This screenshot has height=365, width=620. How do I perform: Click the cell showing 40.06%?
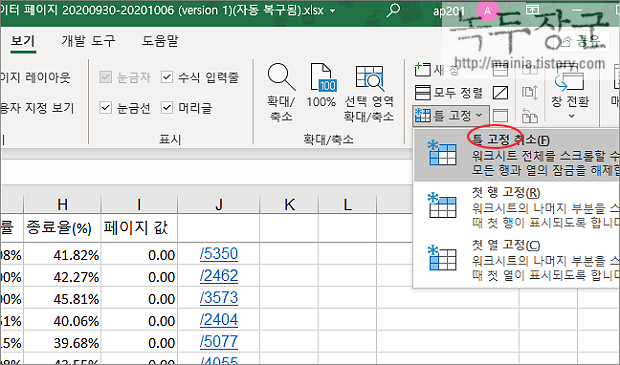point(62,320)
